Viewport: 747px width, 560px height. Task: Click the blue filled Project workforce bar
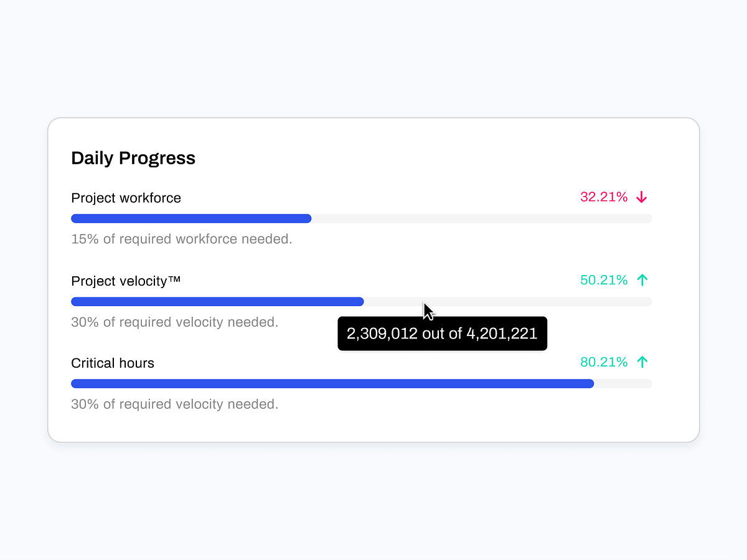pos(191,218)
